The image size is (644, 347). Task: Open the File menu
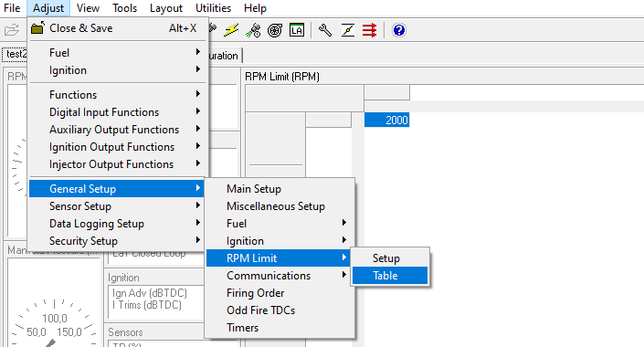tap(12, 8)
